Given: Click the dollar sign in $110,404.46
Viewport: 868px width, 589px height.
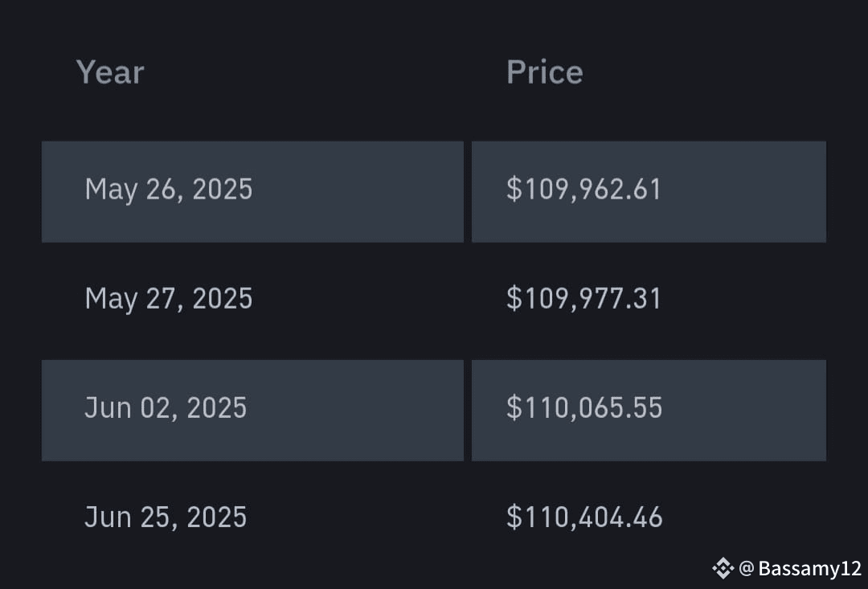Looking at the screenshot, I should coord(514,517).
